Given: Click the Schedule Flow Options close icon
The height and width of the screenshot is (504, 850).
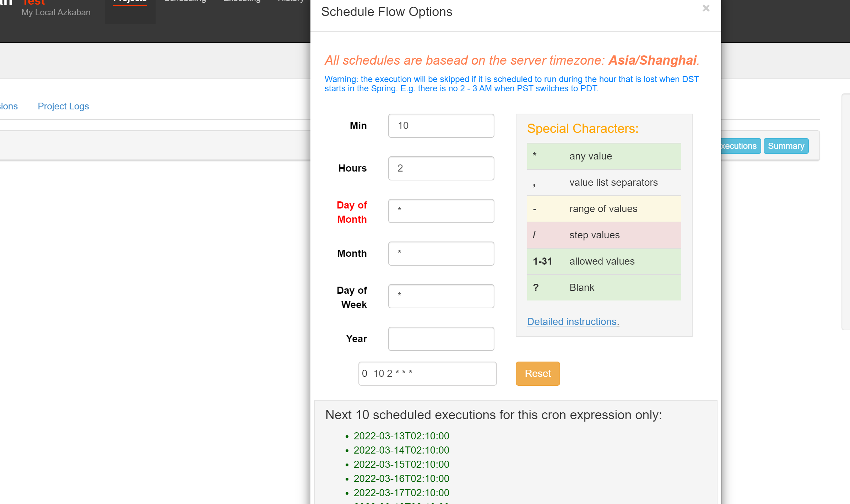Looking at the screenshot, I should [x=705, y=9].
